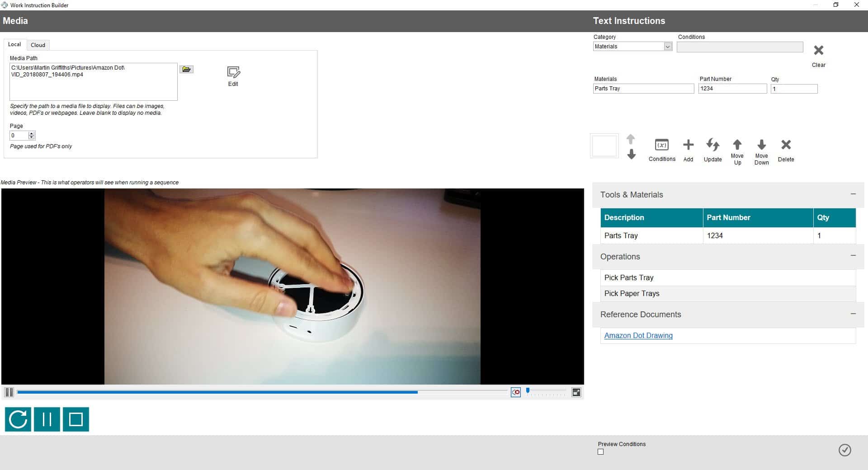Browse for media file with folder icon
Viewport: 868px width, 470px height.
186,69
